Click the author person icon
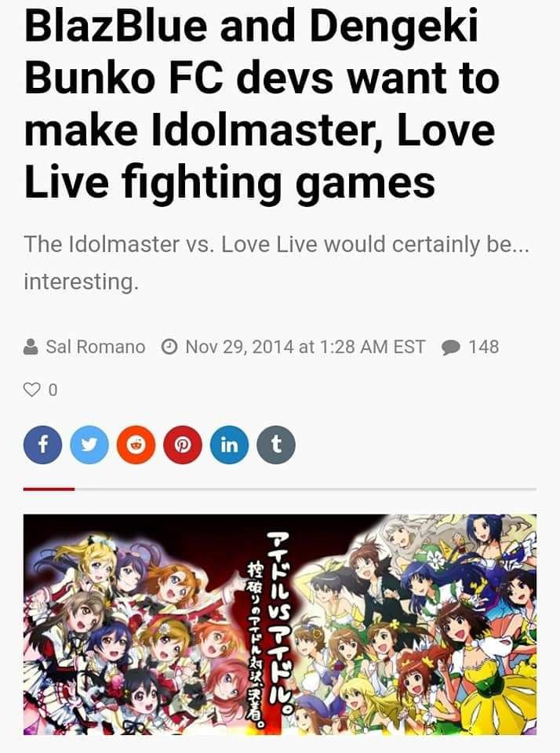The width and height of the screenshot is (560, 753). (x=31, y=347)
